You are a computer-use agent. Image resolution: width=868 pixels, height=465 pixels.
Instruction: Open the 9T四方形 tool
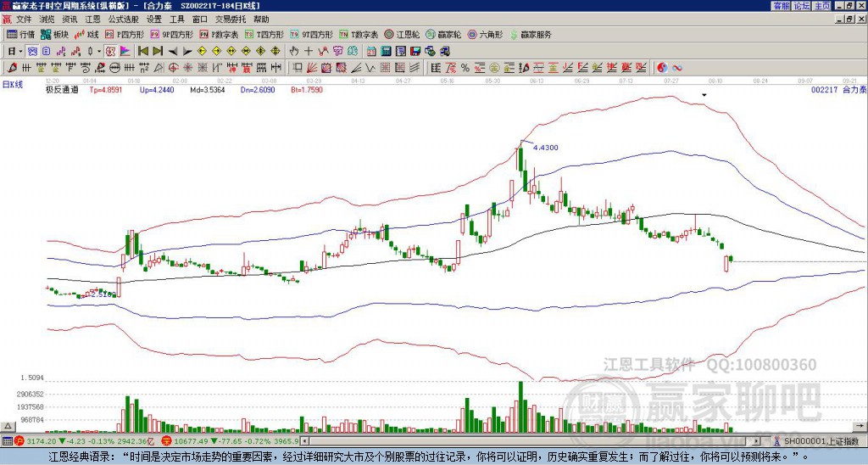coord(311,34)
